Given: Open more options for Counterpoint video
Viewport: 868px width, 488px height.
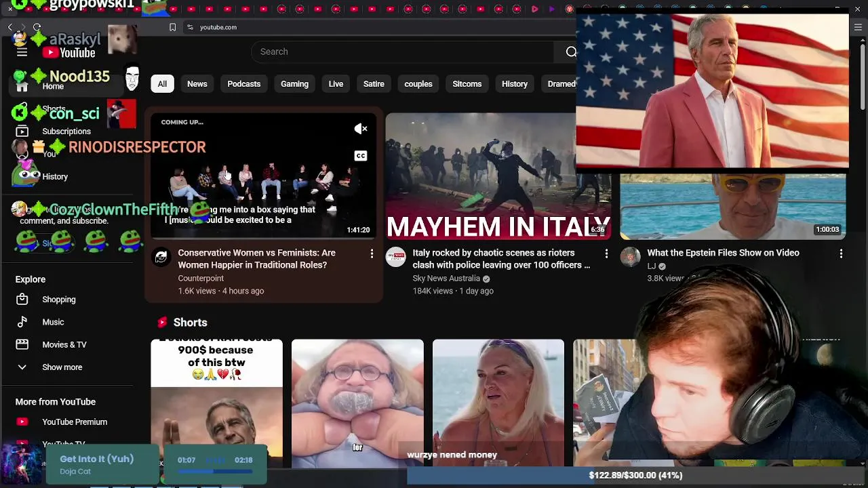Looking at the screenshot, I should tap(372, 253).
